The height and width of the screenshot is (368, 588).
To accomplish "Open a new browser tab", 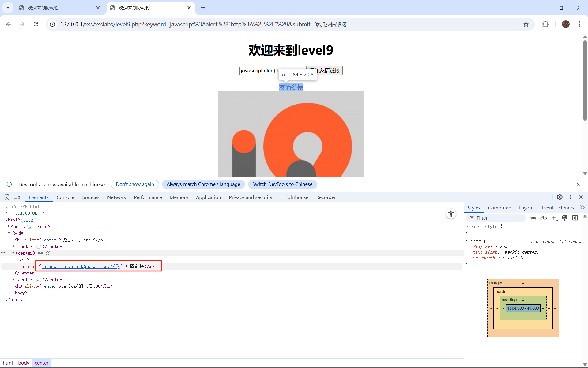I will tap(203, 8).
